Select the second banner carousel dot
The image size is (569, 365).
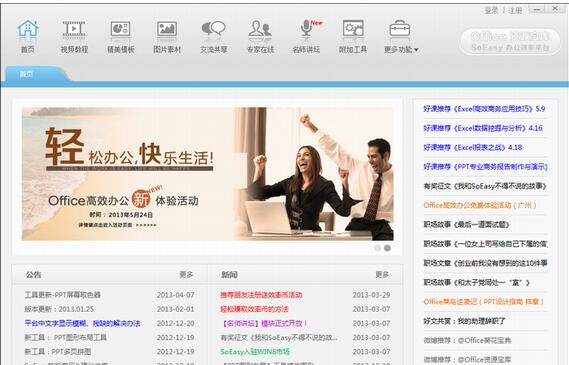[x=387, y=248]
